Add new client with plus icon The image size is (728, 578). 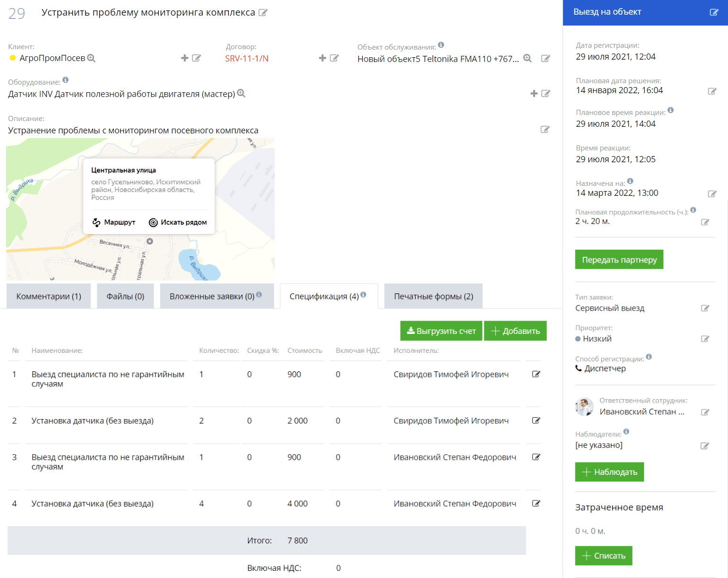(x=184, y=58)
